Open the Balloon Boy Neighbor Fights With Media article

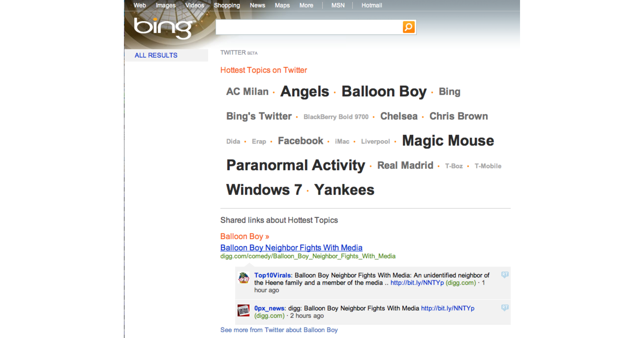click(291, 248)
